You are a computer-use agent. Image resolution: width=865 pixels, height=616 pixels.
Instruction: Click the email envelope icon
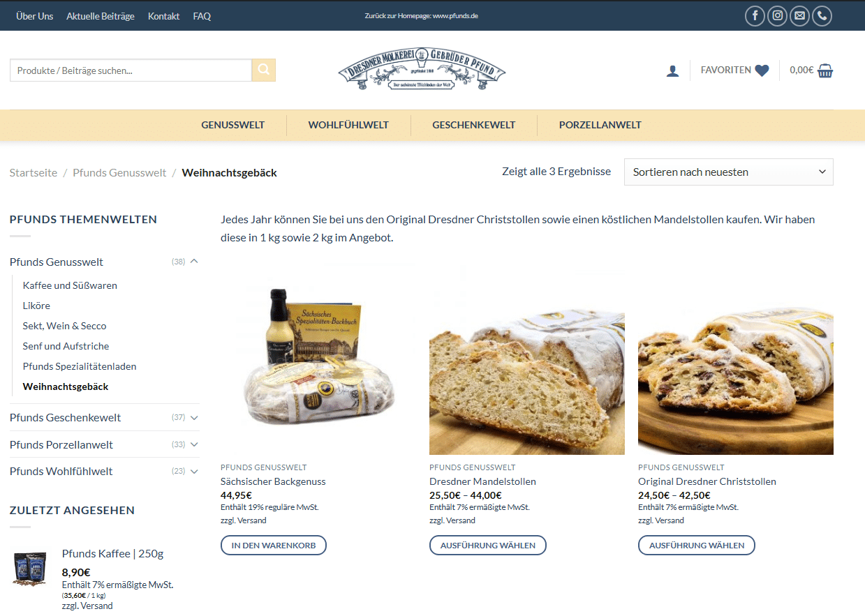799,16
